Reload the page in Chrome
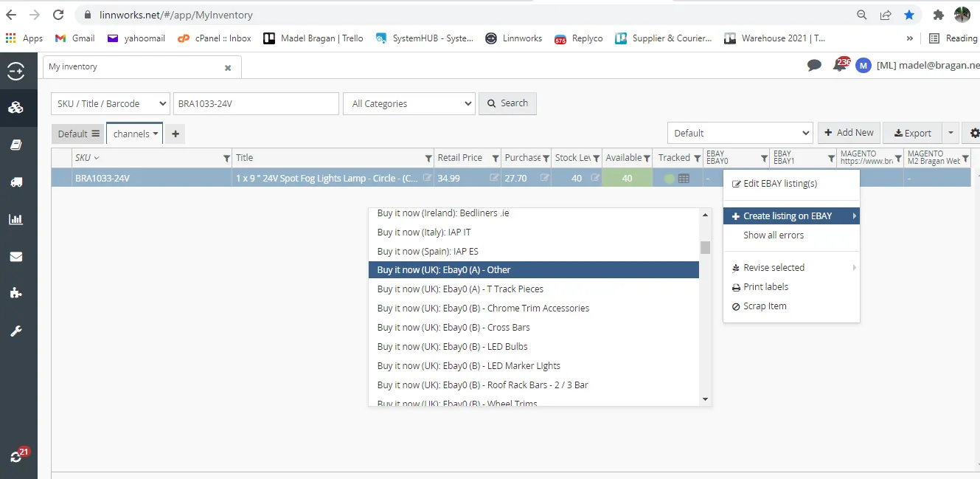 (58, 15)
